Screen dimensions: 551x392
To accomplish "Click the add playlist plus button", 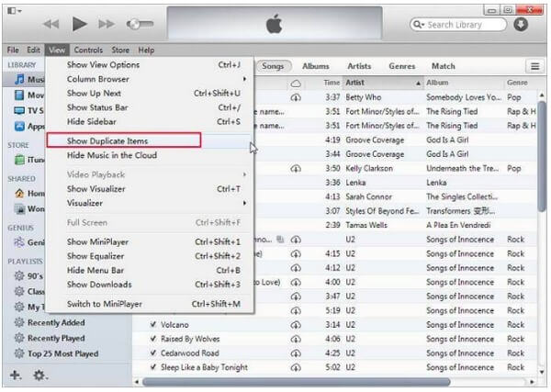I will [15, 375].
